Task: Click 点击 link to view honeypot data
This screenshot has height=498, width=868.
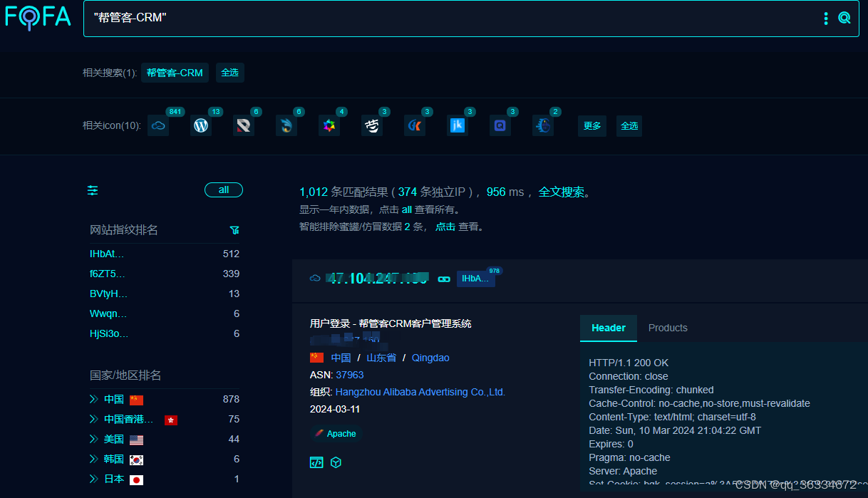Action: pos(445,227)
